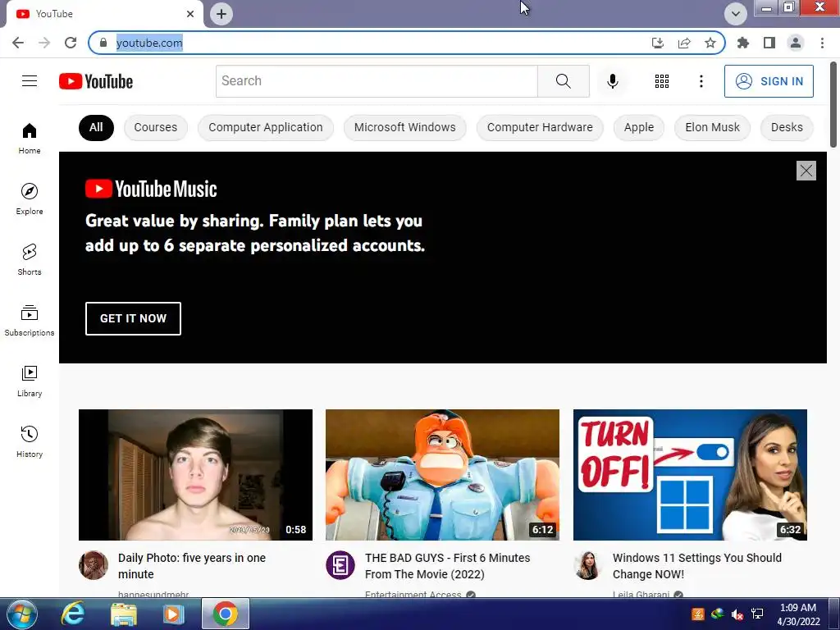Toggle the Chrome side panel icon

point(769,43)
